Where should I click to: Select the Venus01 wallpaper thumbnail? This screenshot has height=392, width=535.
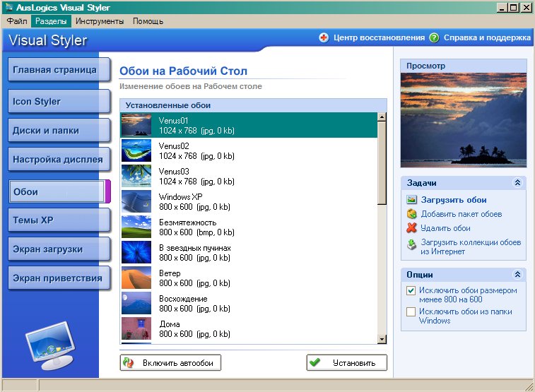pos(136,125)
